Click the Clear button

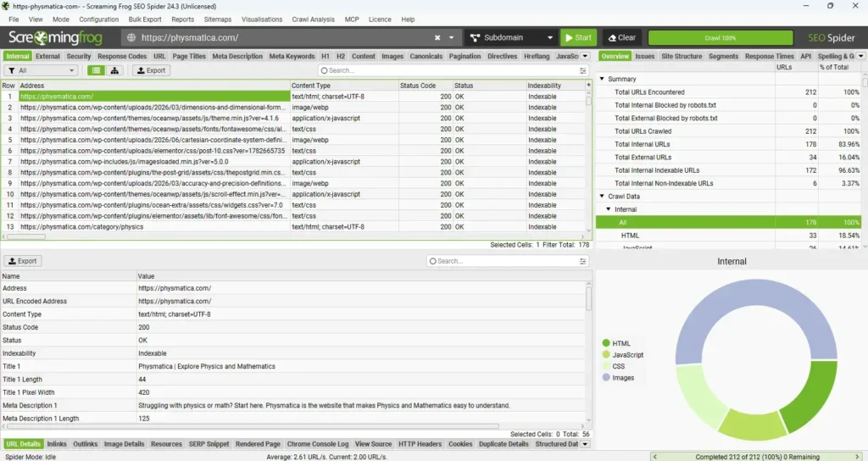click(621, 37)
